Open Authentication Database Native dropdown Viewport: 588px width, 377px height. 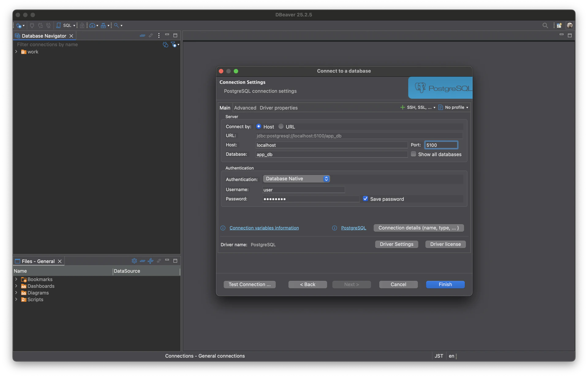(296, 179)
